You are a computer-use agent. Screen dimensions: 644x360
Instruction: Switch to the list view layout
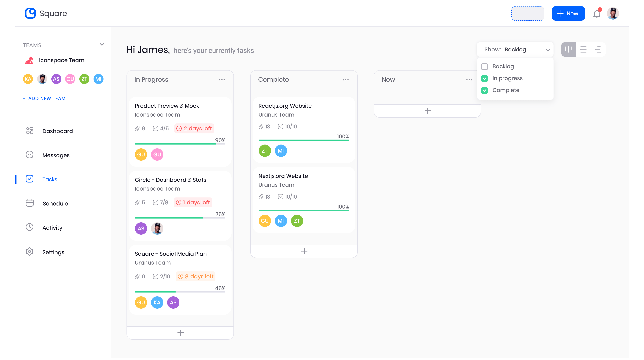point(583,49)
